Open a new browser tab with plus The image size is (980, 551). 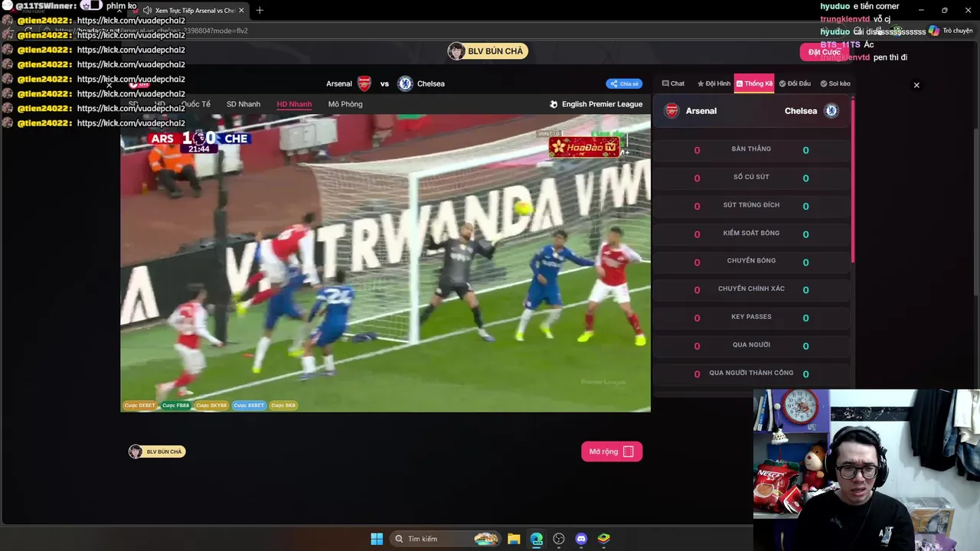coord(260,11)
